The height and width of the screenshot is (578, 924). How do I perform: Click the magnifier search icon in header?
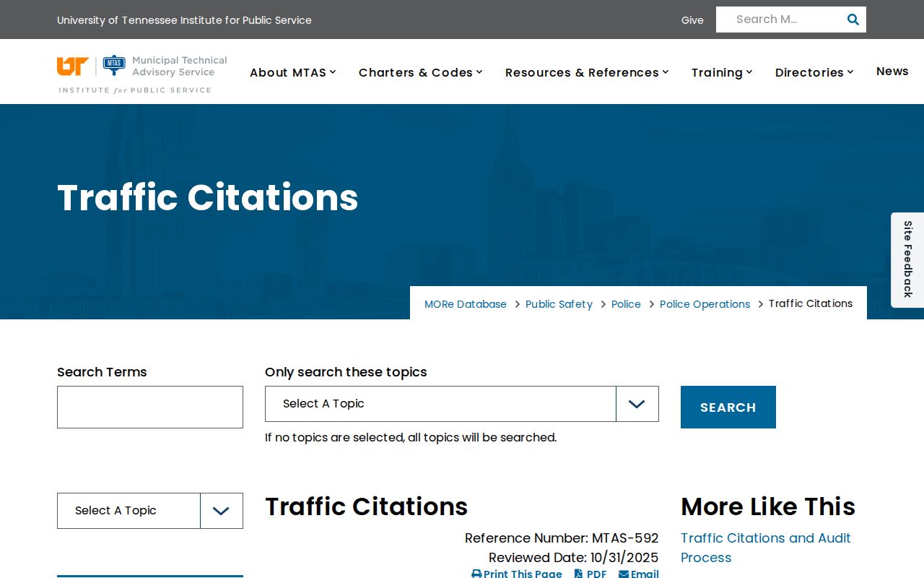853,20
